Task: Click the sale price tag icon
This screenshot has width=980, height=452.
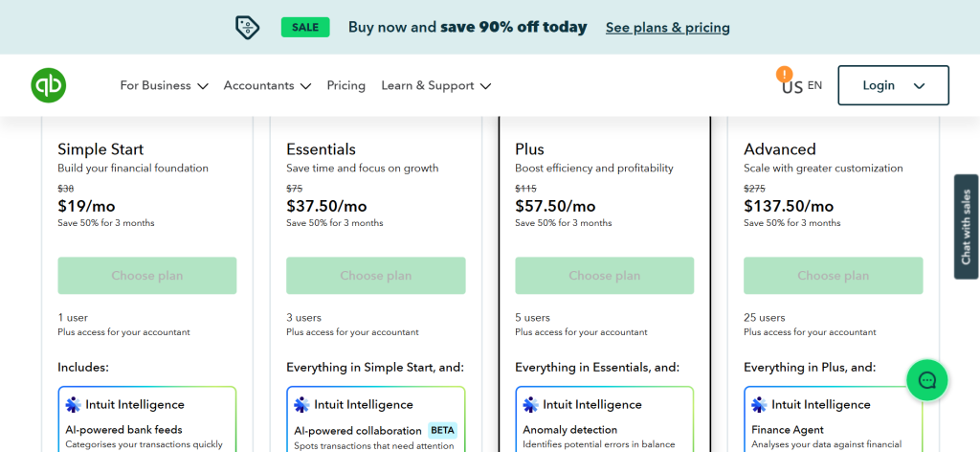Action: (247, 27)
